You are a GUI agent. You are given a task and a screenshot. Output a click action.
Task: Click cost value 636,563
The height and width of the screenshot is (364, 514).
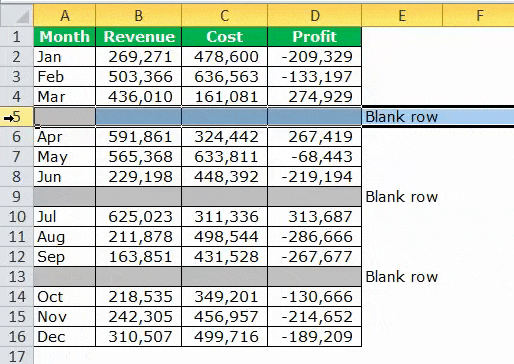224,77
